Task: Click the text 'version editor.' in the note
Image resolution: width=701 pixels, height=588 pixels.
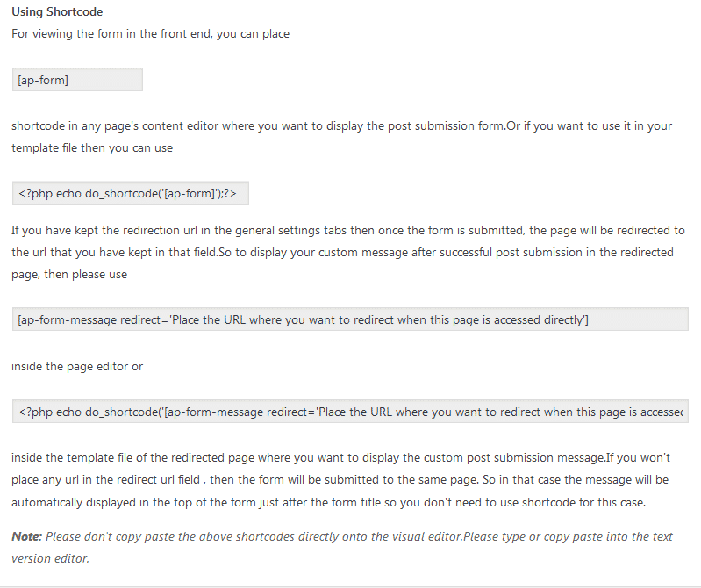Action: (50, 558)
